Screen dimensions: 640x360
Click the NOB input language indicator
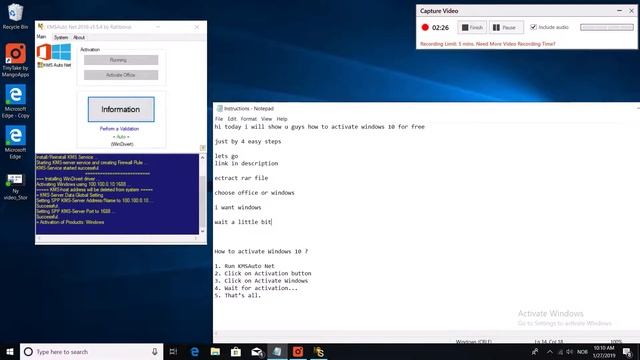582,352
